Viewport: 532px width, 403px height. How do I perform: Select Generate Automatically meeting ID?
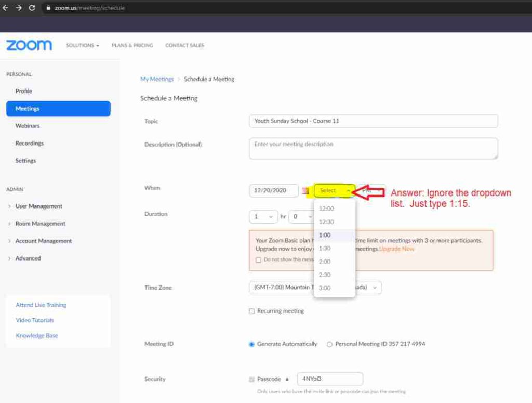252,344
